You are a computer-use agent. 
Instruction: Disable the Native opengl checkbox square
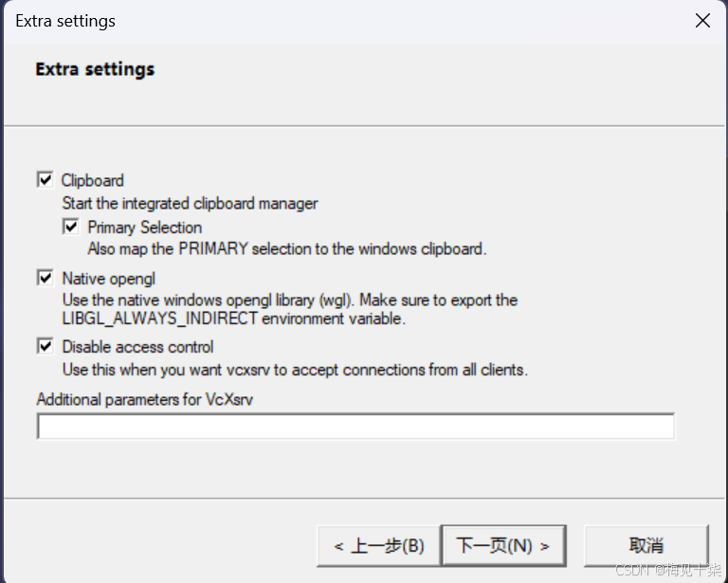(x=45, y=278)
